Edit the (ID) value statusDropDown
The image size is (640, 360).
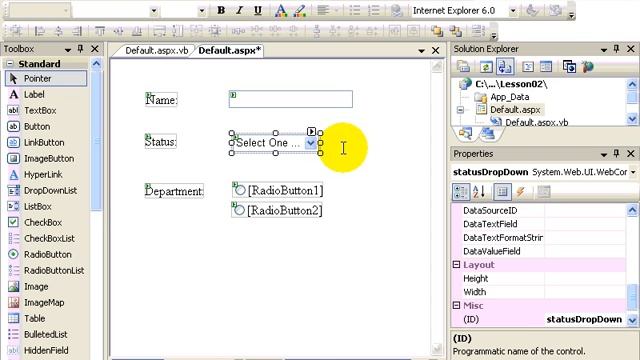click(584, 319)
